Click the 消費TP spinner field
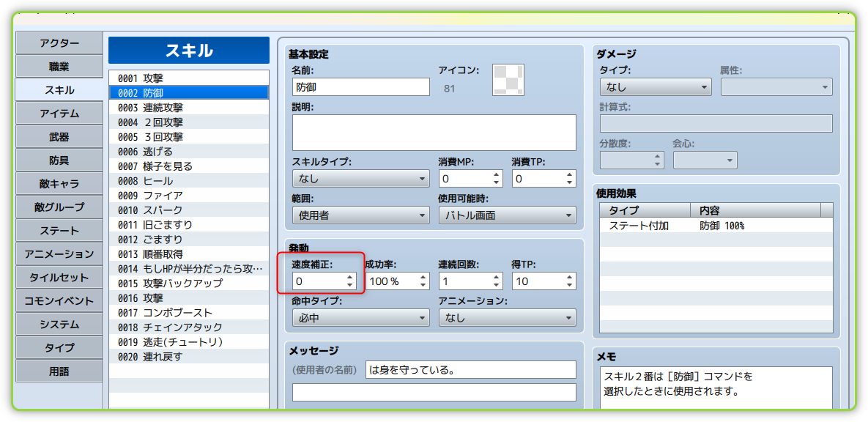868x422 pixels. [544, 179]
